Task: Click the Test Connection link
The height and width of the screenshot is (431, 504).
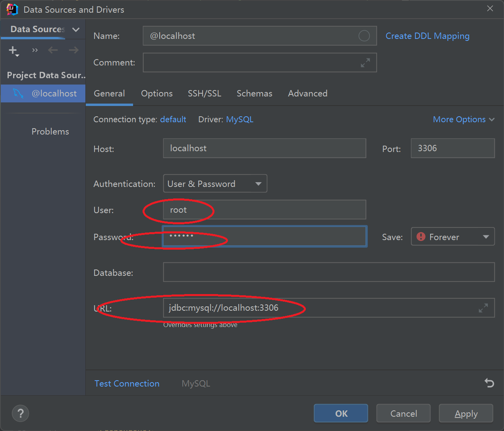Action: coord(127,383)
